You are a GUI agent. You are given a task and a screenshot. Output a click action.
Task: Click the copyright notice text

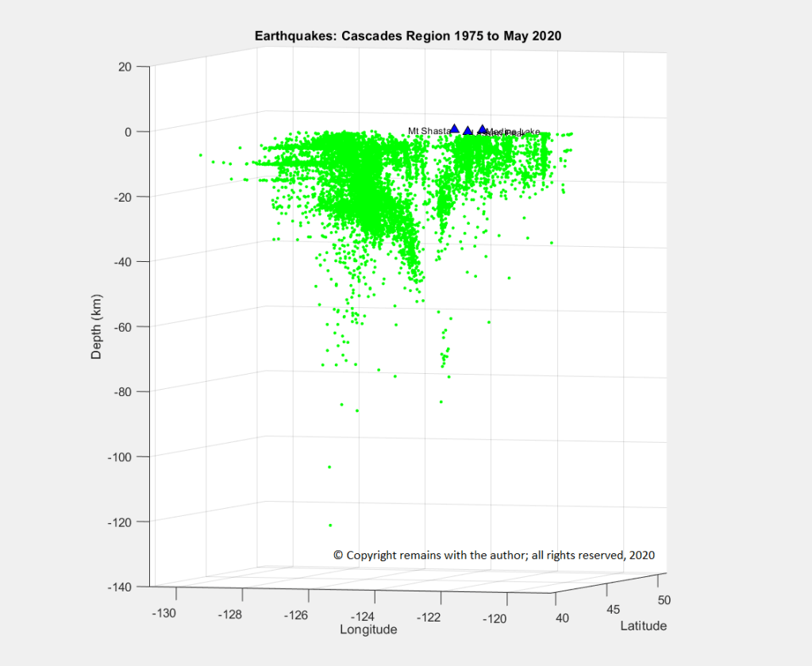494,556
